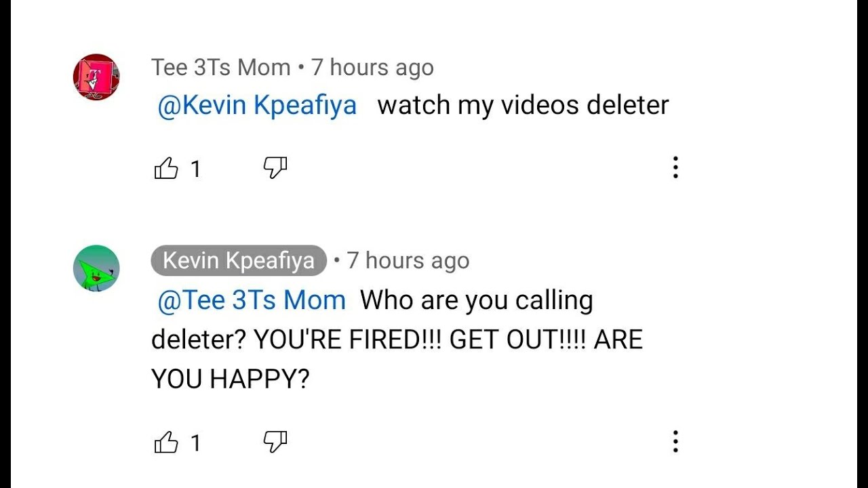Image resolution: width=868 pixels, height=488 pixels.
Task: Select the highlighted Kevin Kpeafiya author badge
Action: pos(239,261)
